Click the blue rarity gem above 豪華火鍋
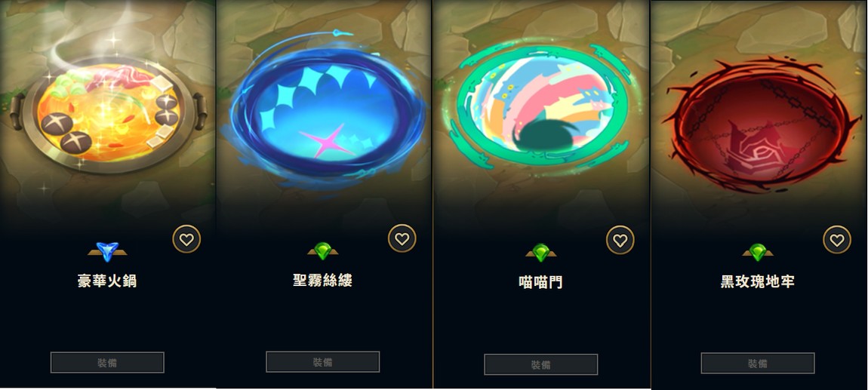The image size is (868, 390). (107, 250)
